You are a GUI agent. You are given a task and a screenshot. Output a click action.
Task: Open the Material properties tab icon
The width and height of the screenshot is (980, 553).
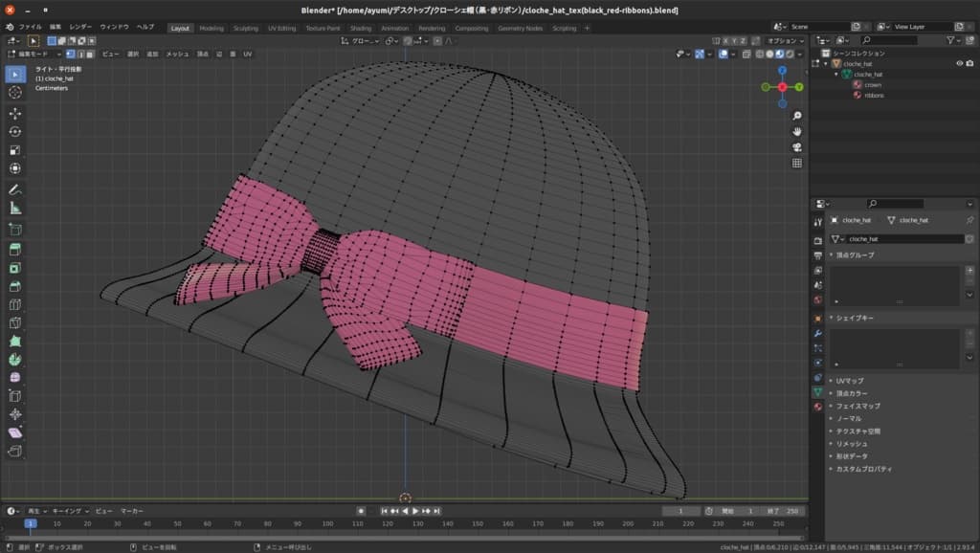(818, 407)
